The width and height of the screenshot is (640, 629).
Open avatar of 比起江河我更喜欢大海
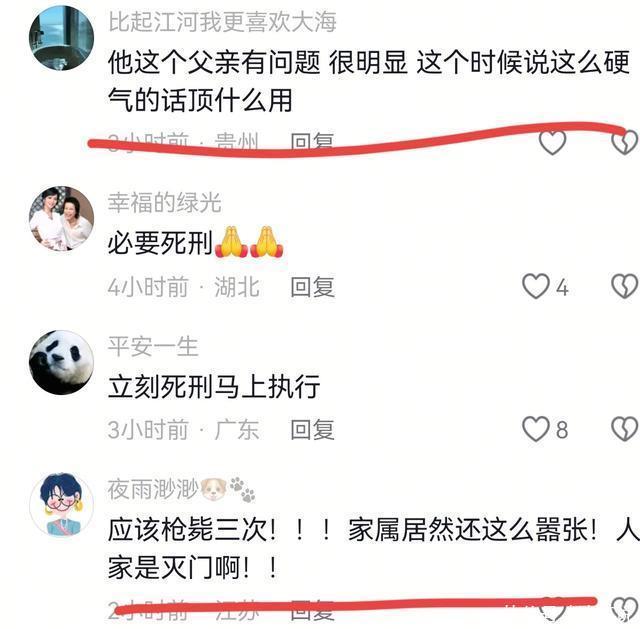(x=62, y=38)
